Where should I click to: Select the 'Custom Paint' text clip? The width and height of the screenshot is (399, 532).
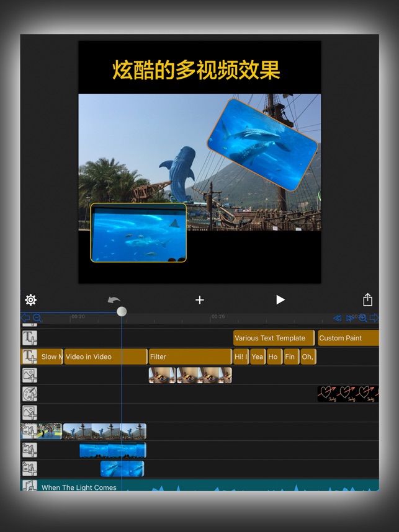tap(347, 338)
